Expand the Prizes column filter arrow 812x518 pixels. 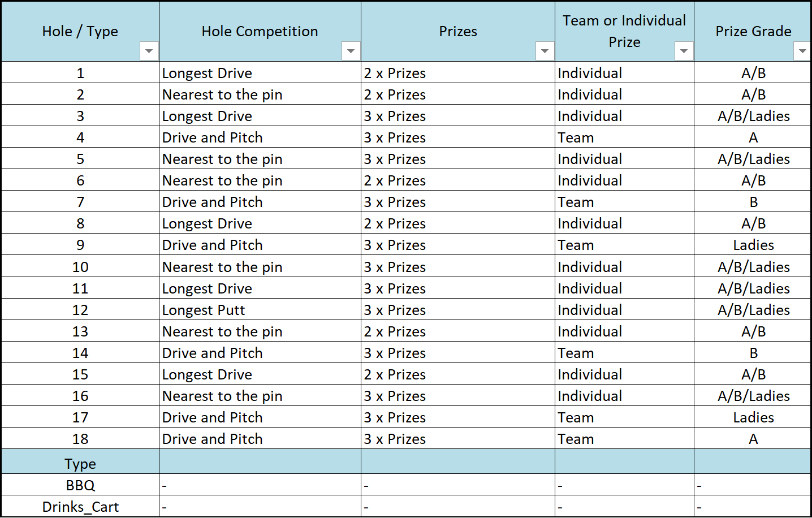click(x=545, y=51)
